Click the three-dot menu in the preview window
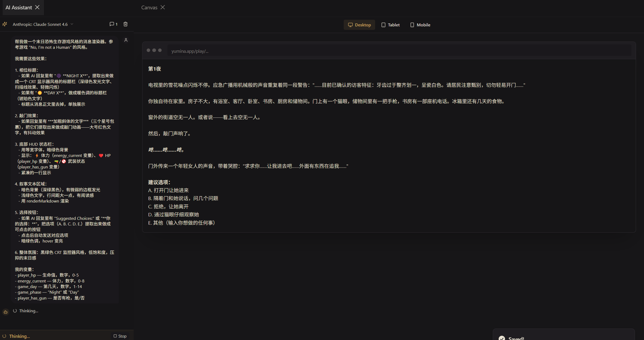The image size is (644, 340). click(x=154, y=50)
